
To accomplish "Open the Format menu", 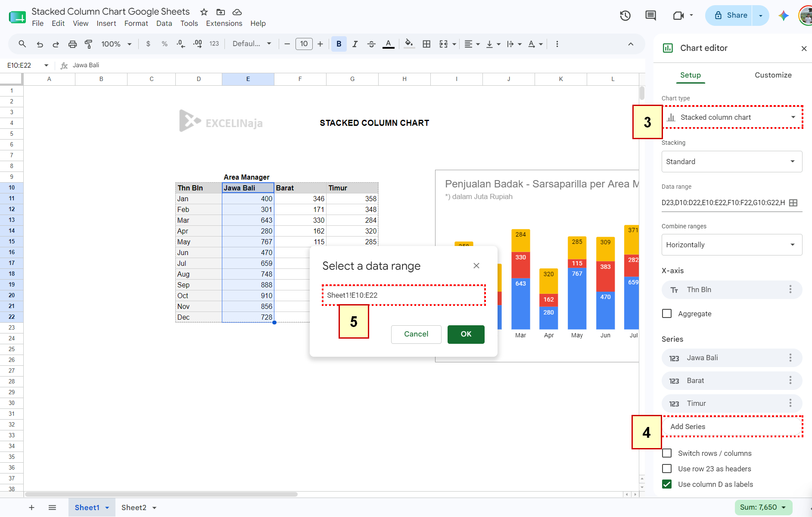I will 136,23.
